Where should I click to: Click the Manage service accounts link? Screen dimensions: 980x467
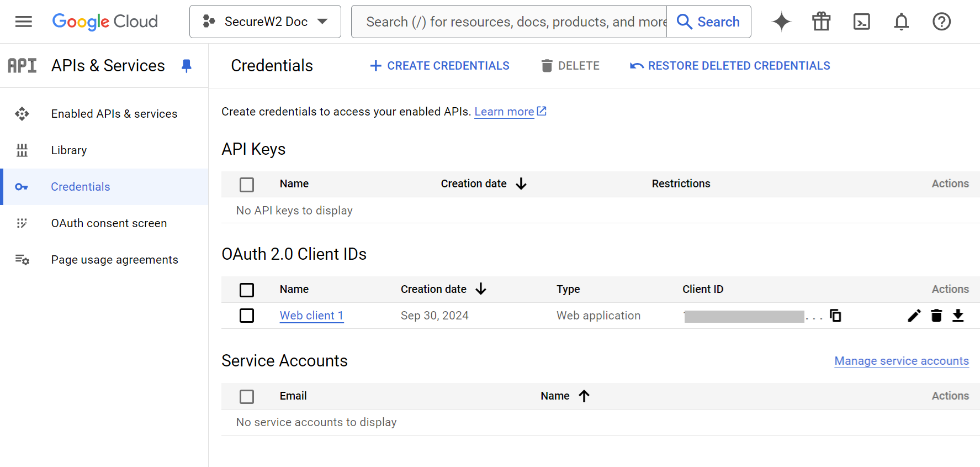click(x=901, y=361)
